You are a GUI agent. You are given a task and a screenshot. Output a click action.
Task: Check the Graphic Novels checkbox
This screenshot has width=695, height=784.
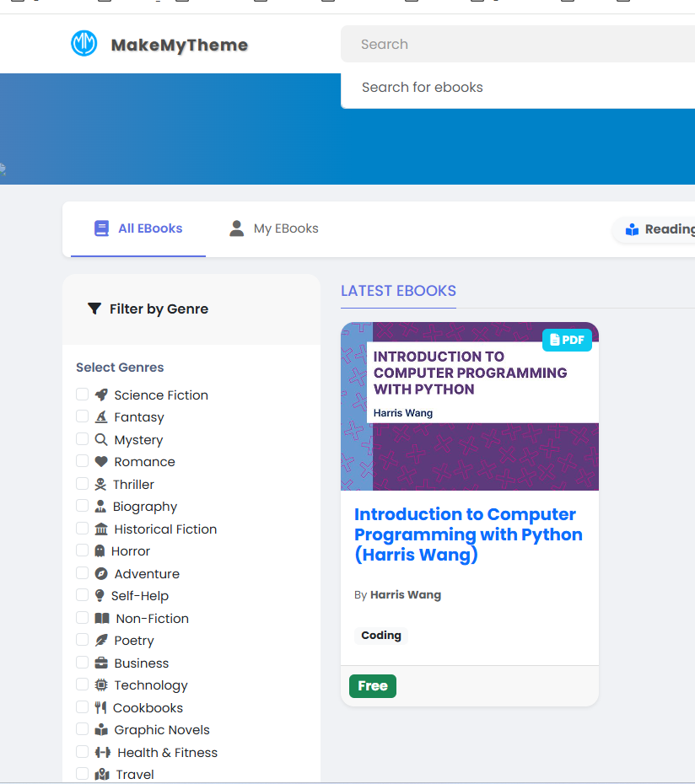(x=82, y=729)
